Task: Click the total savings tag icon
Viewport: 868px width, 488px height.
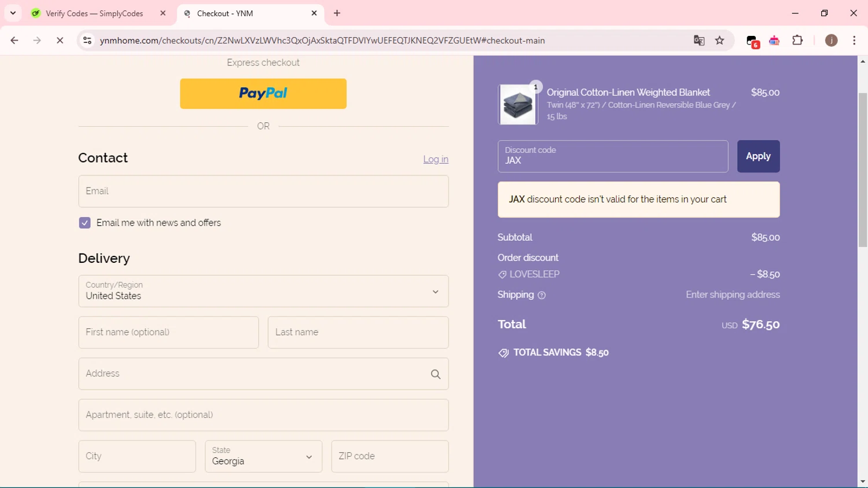Action: click(503, 353)
